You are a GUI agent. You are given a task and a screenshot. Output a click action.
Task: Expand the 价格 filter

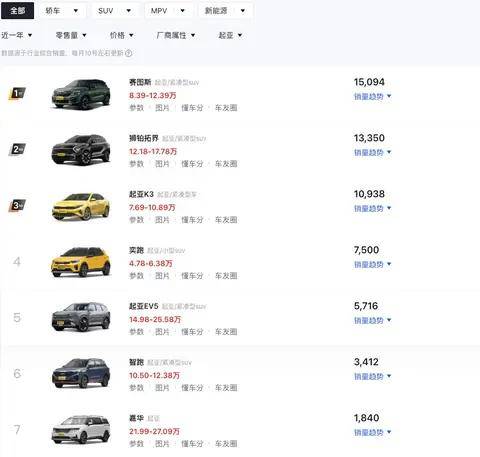pos(122,35)
